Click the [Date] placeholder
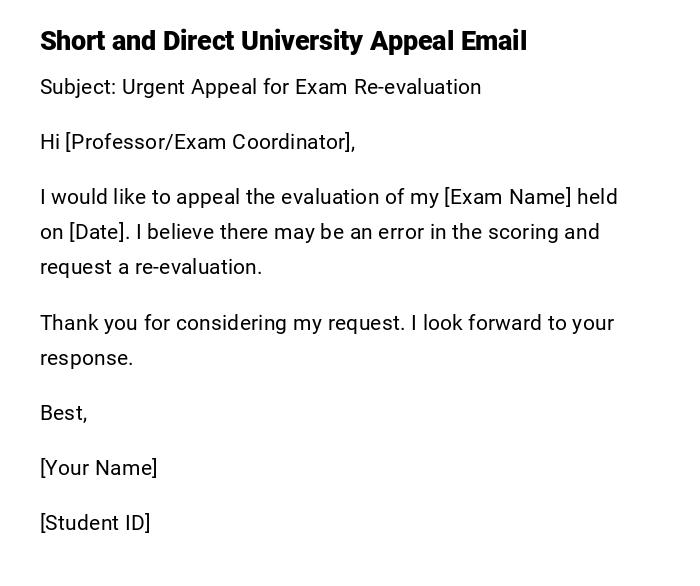The width and height of the screenshot is (700, 586). point(99,232)
